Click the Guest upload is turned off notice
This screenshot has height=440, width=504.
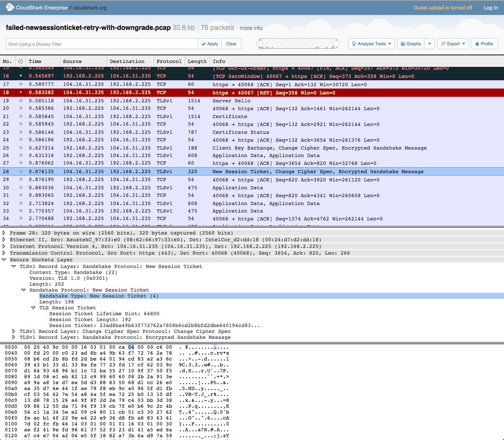(x=443, y=7)
